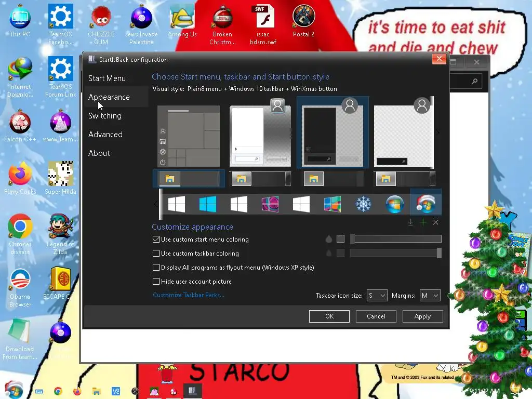Viewport: 532px width, 399px height.
Task: Open the Customize Taskbar Perks link
Action: (x=188, y=295)
